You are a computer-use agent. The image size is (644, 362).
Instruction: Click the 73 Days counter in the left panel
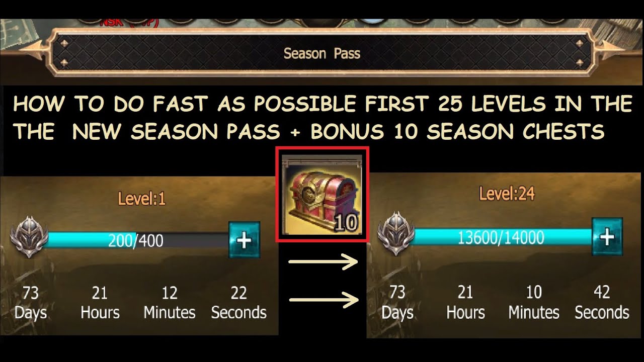click(x=31, y=302)
